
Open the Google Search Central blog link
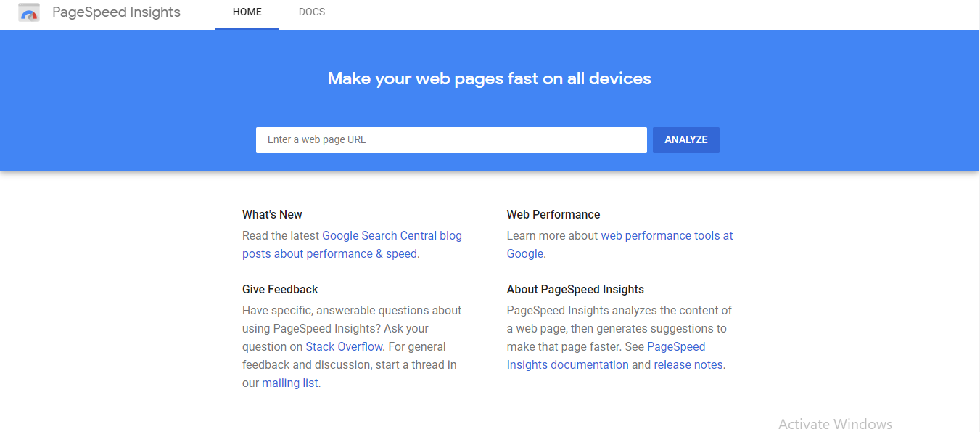(352, 245)
